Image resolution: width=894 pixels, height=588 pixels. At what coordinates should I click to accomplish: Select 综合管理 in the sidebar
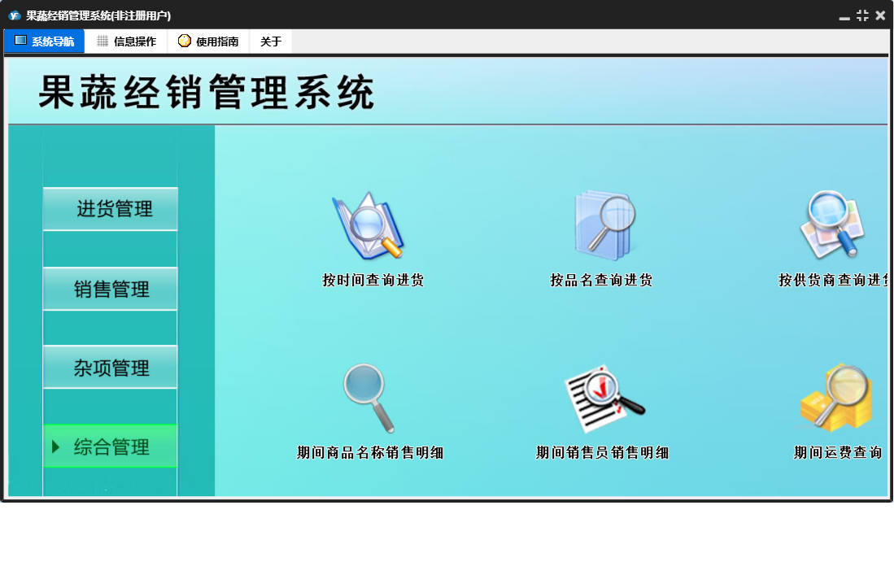[111, 446]
